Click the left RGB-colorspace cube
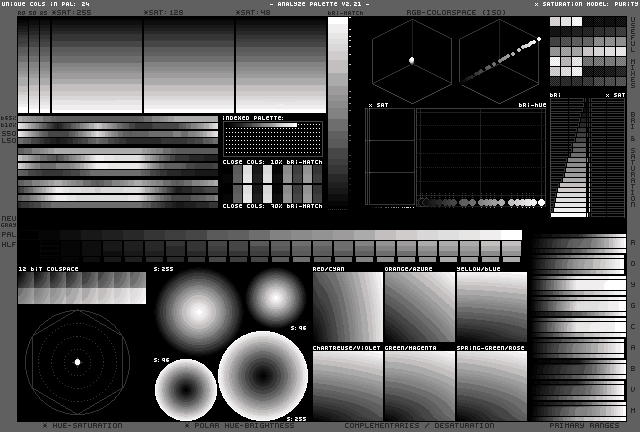This screenshot has height=432, width=640. tap(411, 60)
